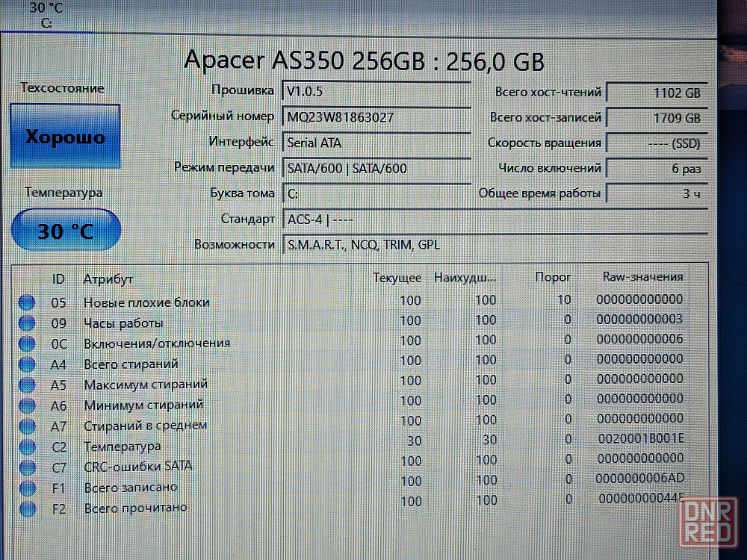This screenshot has width=747, height=560.
Task: Select the C: drive tab at top
Action: [x=46, y=15]
